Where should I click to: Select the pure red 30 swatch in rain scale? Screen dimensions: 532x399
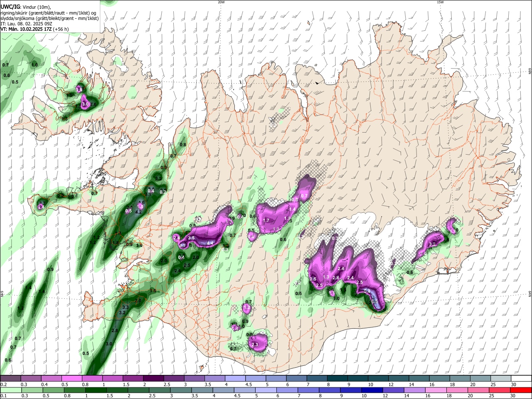[x=520, y=390]
